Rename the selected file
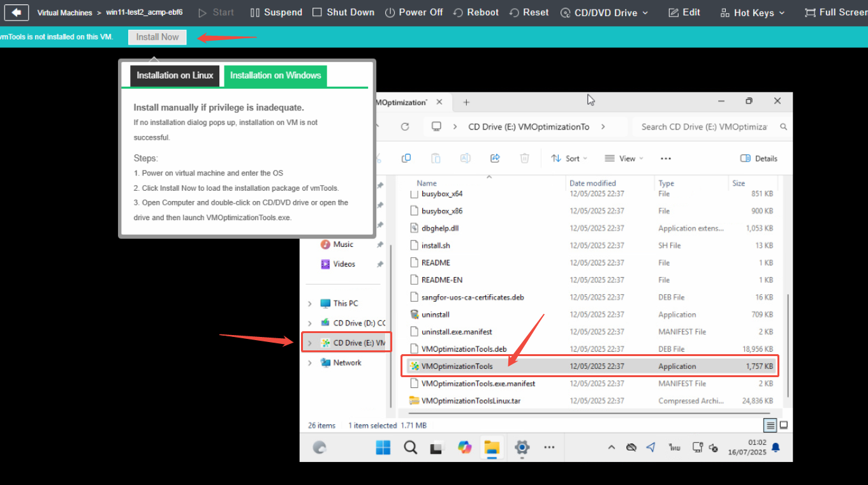 (x=465, y=158)
